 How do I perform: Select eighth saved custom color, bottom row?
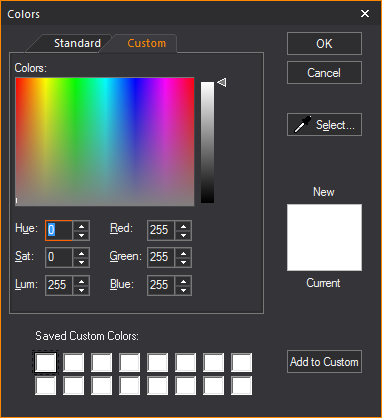point(242,385)
